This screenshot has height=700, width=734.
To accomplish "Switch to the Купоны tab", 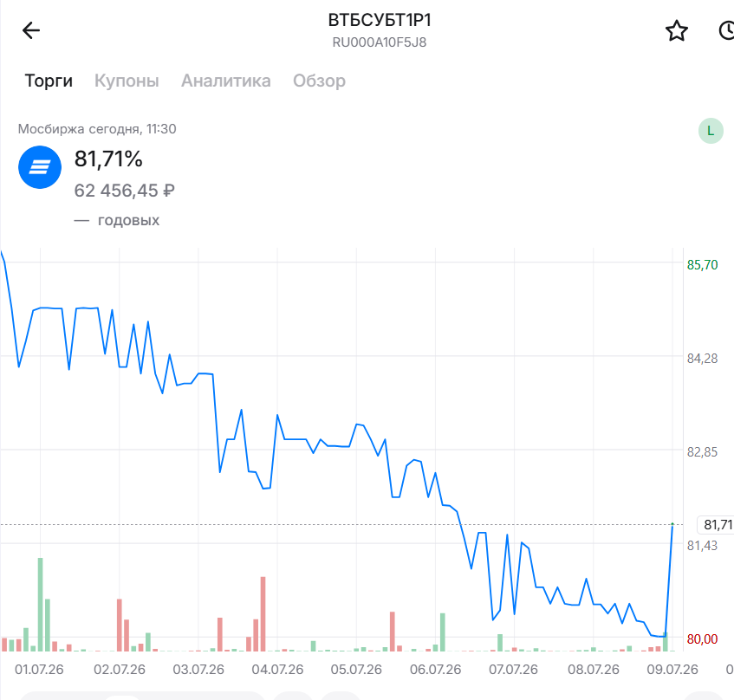I will (127, 81).
